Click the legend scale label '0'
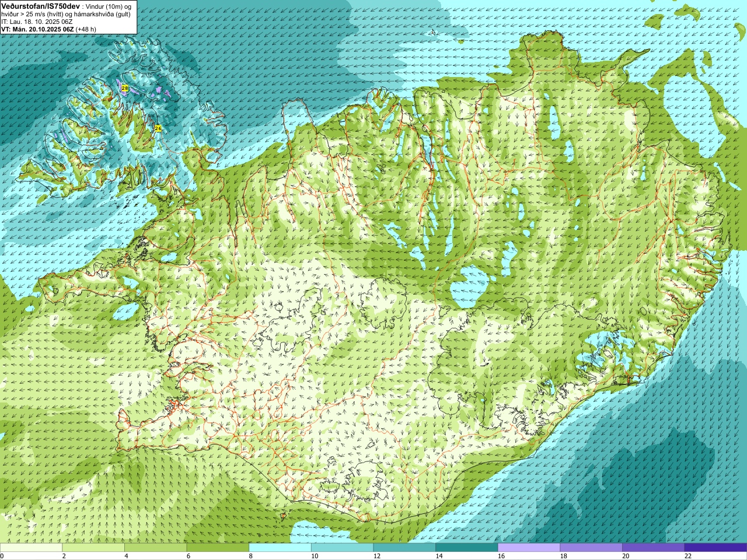 pyautogui.click(x=2, y=556)
